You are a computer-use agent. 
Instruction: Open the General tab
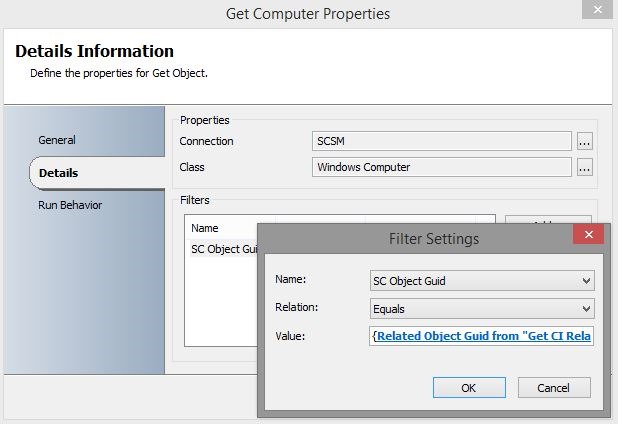[x=57, y=140]
